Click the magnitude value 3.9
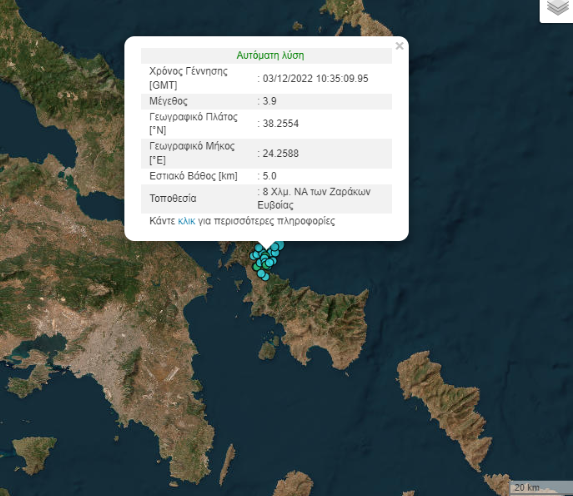 coord(269,101)
